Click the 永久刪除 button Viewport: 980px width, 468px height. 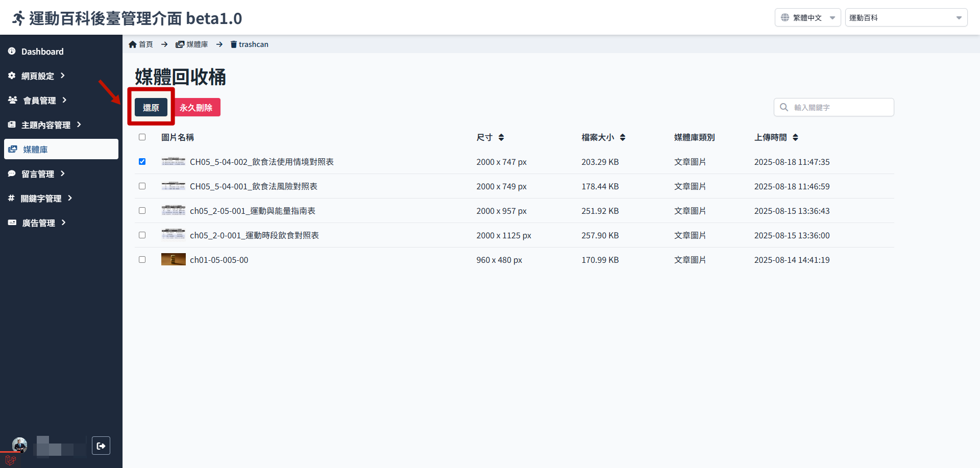[x=196, y=107]
